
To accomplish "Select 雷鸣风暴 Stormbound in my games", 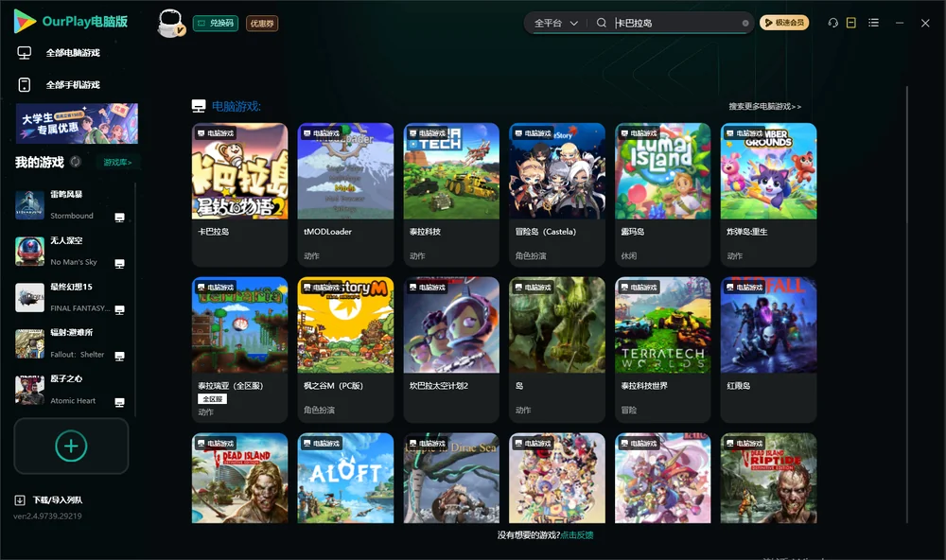I will point(71,204).
